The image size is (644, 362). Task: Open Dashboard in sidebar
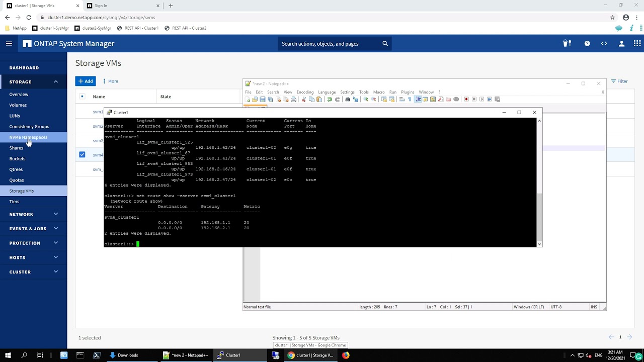coord(24,68)
